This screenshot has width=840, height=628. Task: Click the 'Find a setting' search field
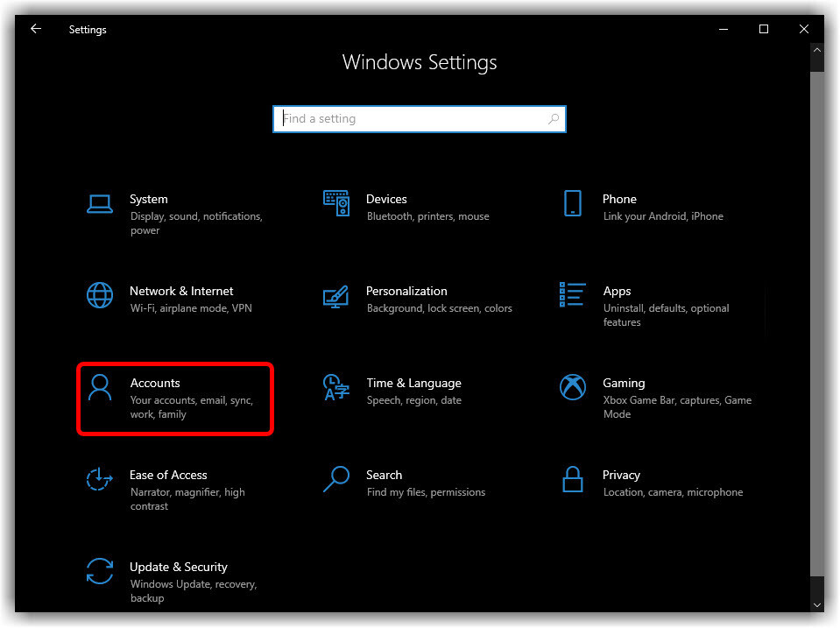pos(420,119)
